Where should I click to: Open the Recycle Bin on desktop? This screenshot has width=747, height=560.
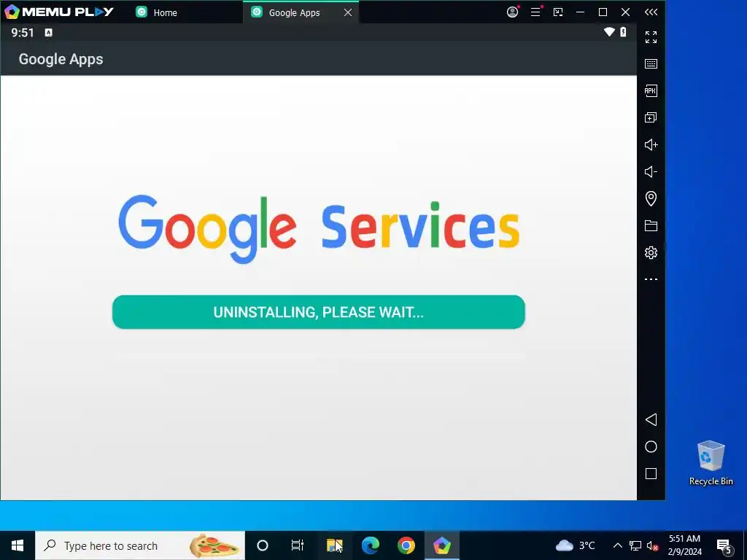pos(711,463)
